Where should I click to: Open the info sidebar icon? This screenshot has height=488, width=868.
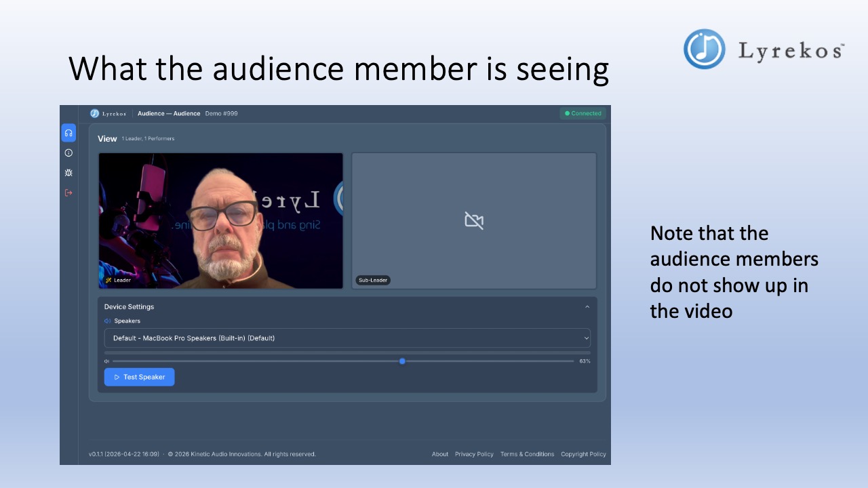pos(68,152)
